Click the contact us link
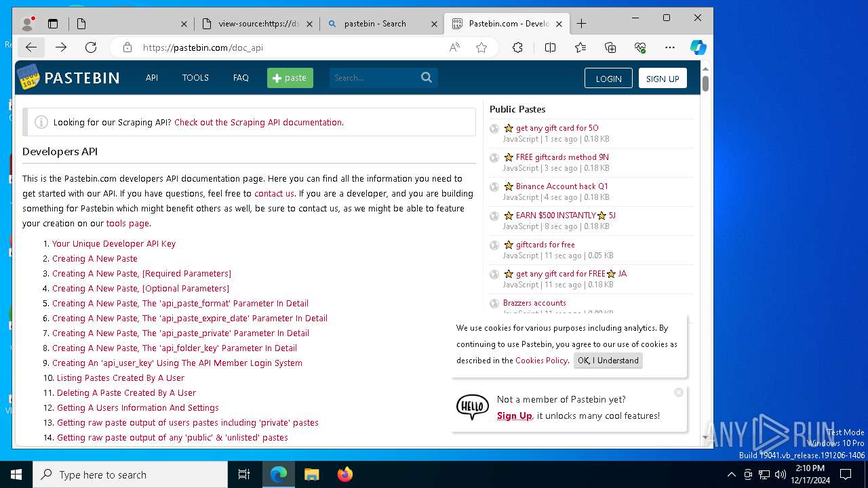Screen dimensions: 868x488 pyautogui.click(x=274, y=194)
